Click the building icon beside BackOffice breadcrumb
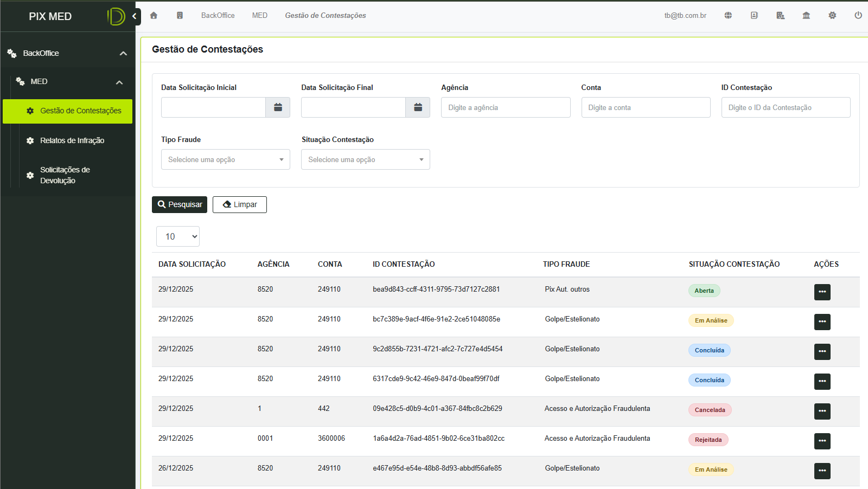The image size is (868, 489). (180, 16)
